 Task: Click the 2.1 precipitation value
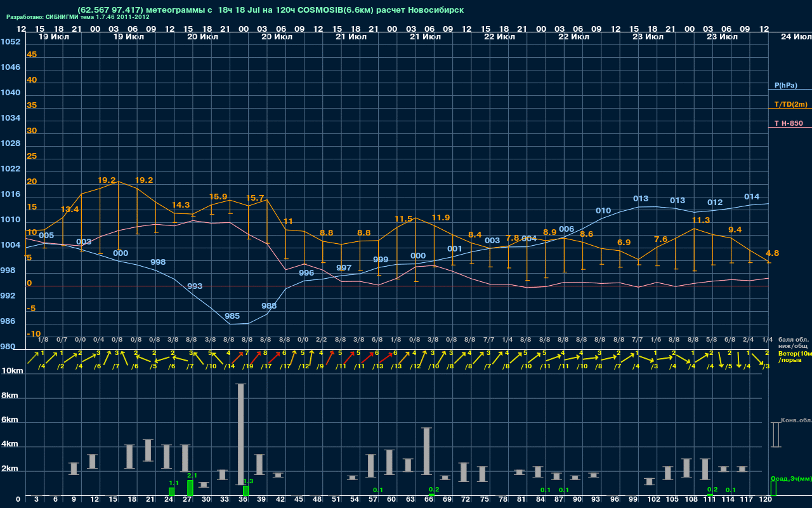(x=192, y=475)
